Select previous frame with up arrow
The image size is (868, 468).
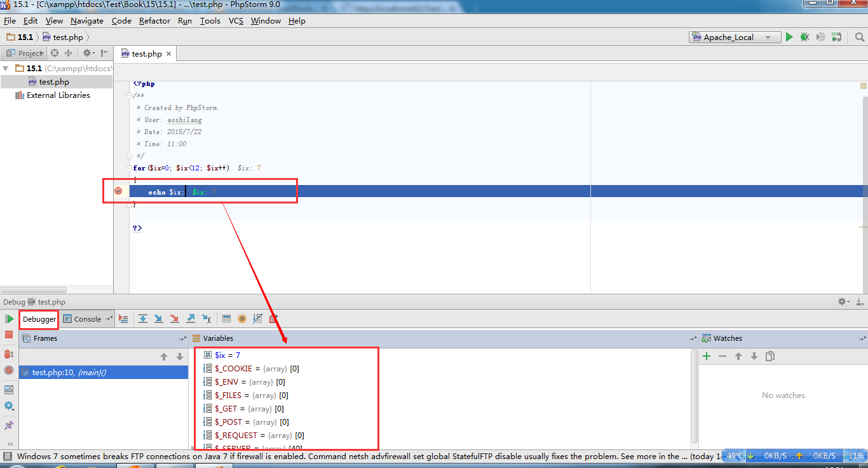point(164,357)
